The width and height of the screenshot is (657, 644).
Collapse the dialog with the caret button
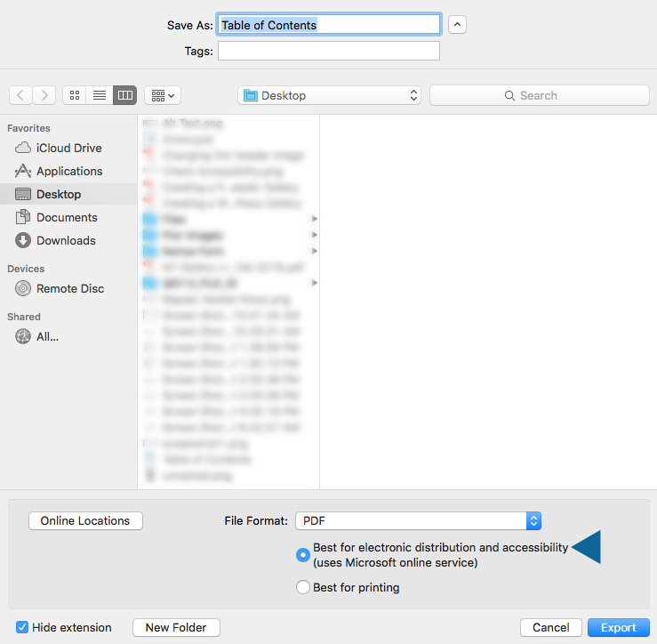pyautogui.click(x=457, y=24)
